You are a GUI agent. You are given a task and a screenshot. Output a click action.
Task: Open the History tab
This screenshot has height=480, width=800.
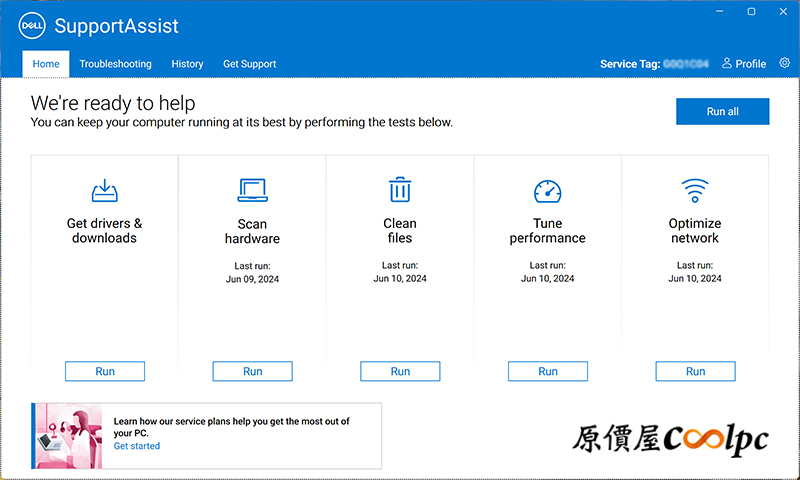(187, 64)
